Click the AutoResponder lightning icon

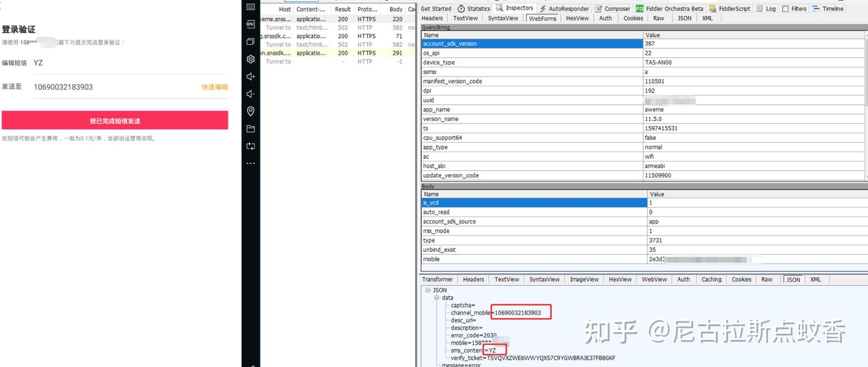[x=543, y=8]
